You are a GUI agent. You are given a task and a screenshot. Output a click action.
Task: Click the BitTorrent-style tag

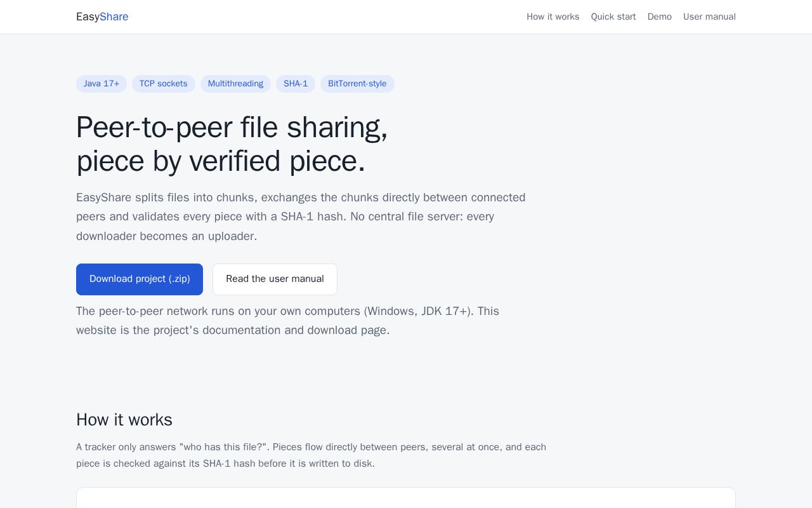coord(357,84)
